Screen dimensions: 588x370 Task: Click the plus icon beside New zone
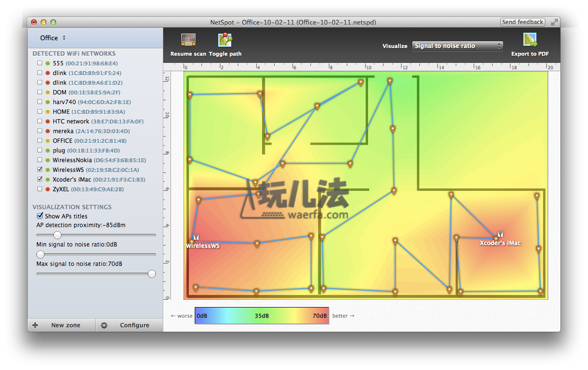[x=35, y=325]
